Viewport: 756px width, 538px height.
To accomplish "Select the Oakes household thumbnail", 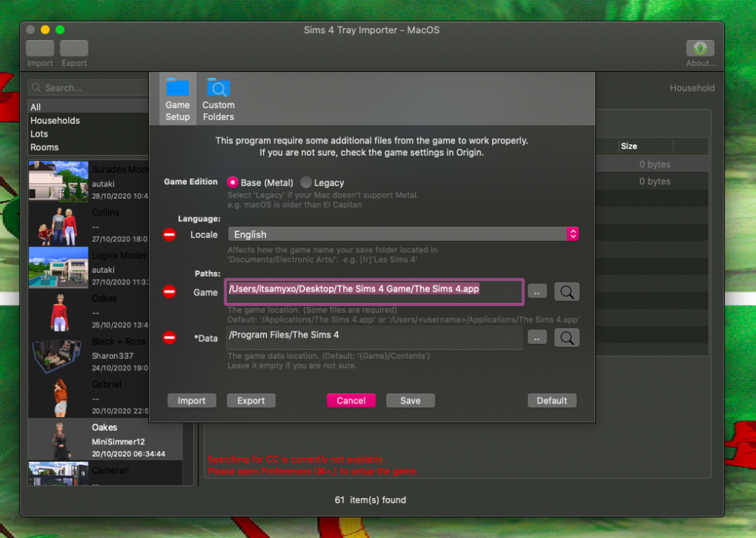I will click(x=58, y=438).
